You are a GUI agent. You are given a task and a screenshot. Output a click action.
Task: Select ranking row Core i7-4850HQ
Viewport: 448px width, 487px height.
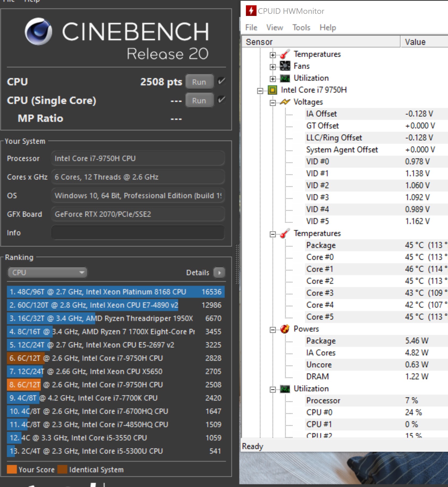coord(116,424)
